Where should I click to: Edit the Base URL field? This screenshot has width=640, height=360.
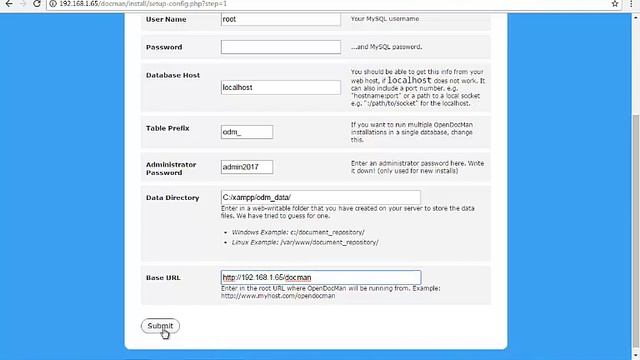point(321,278)
